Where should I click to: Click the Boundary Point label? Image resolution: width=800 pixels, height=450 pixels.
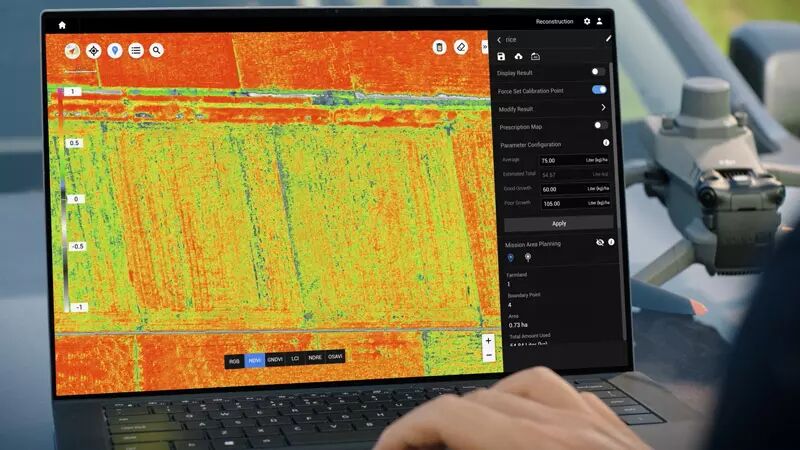[x=524, y=295]
